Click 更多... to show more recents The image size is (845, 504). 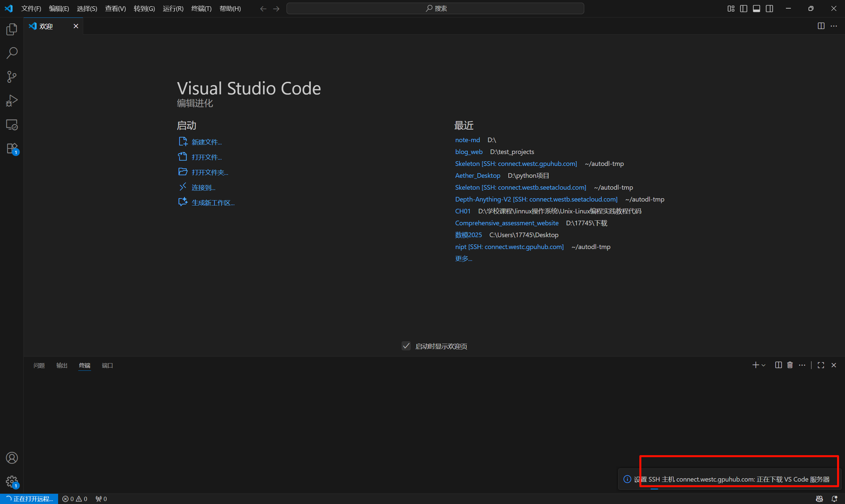pos(464,259)
